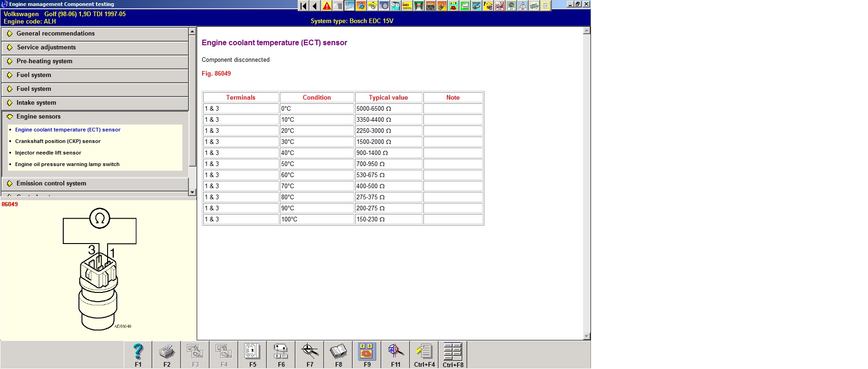Screen dimensions: 868x369
Task: Open the Fig. 86049 link
Action: [x=216, y=74]
